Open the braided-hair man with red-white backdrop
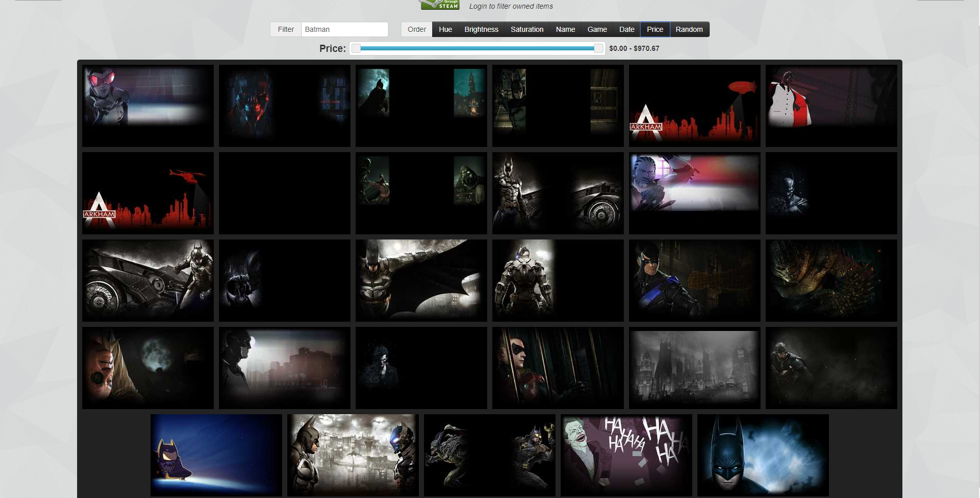Viewport: 980px width, 498px height. tap(695, 193)
